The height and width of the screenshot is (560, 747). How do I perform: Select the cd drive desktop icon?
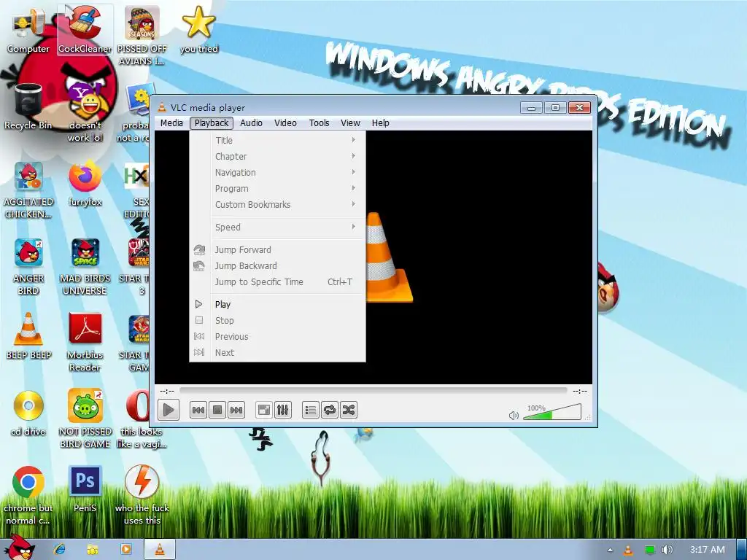(28, 413)
